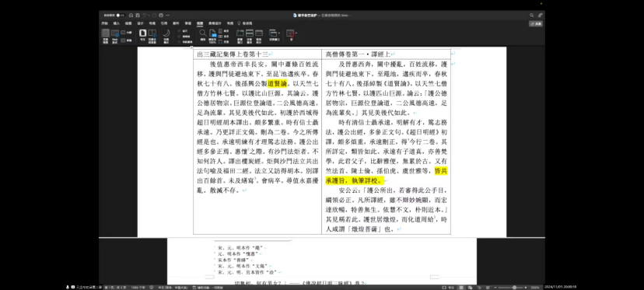
Task: Click the zoom percentage in status bar
Action: [x=535, y=288]
